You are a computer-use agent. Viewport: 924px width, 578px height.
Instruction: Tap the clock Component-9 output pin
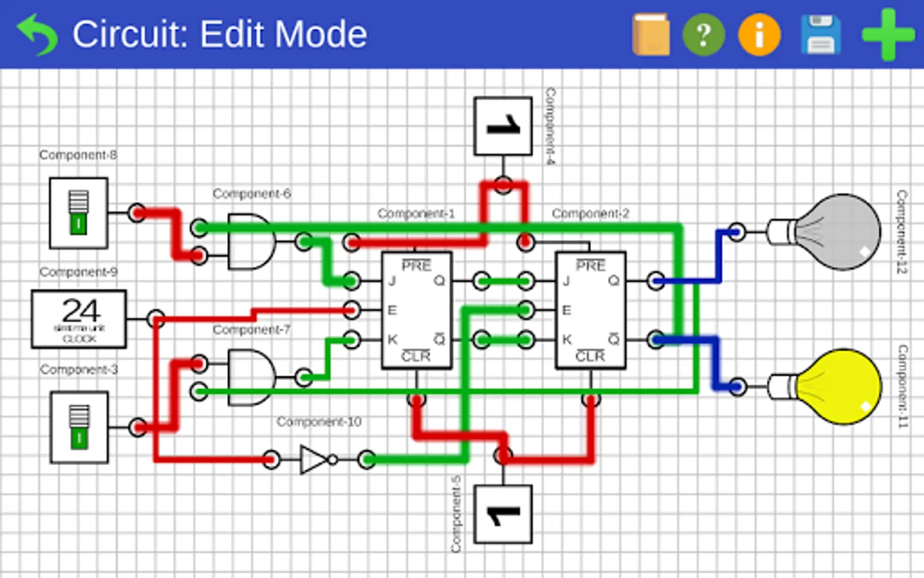pyautogui.click(x=155, y=319)
